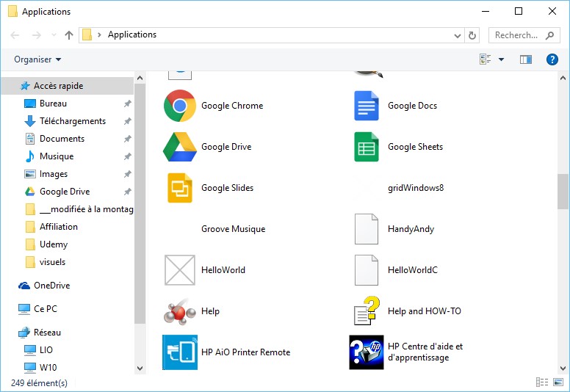Go up one folder level with up arrow
This screenshot has height=392, width=570.
point(69,35)
